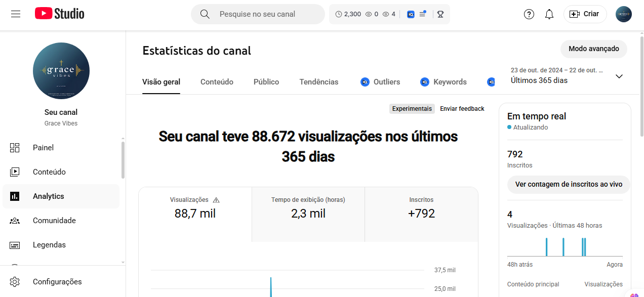Click the realtime 48 hours bar chart
The height and width of the screenshot is (297, 644).
pyautogui.click(x=565, y=247)
